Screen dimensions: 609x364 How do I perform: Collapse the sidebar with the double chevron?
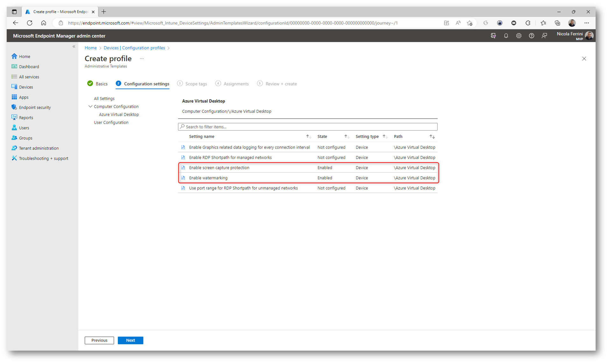(74, 46)
